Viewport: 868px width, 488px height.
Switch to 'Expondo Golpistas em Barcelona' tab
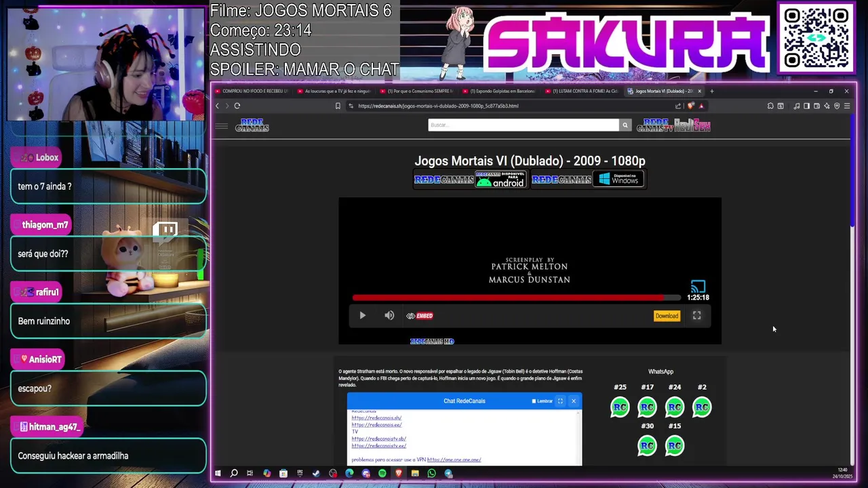click(x=499, y=91)
